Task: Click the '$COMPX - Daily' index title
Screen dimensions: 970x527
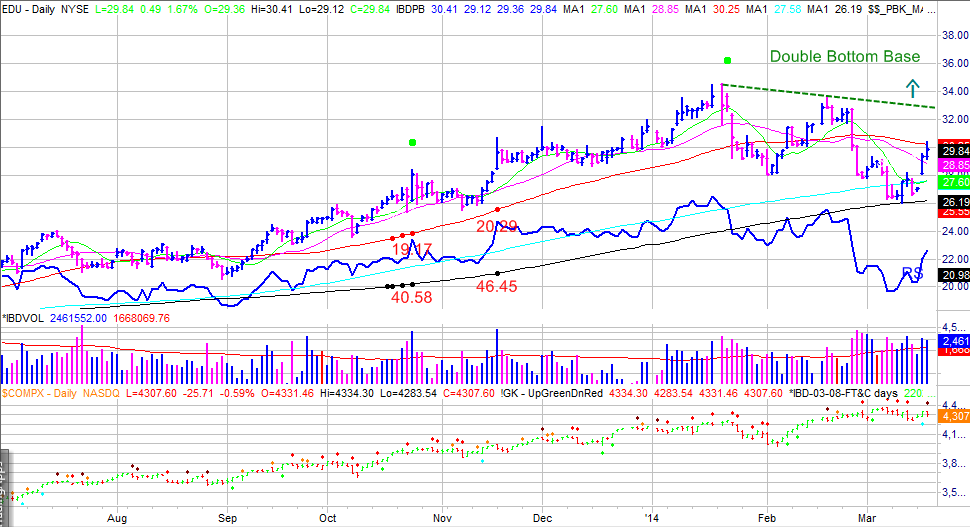Action: [x=39, y=393]
